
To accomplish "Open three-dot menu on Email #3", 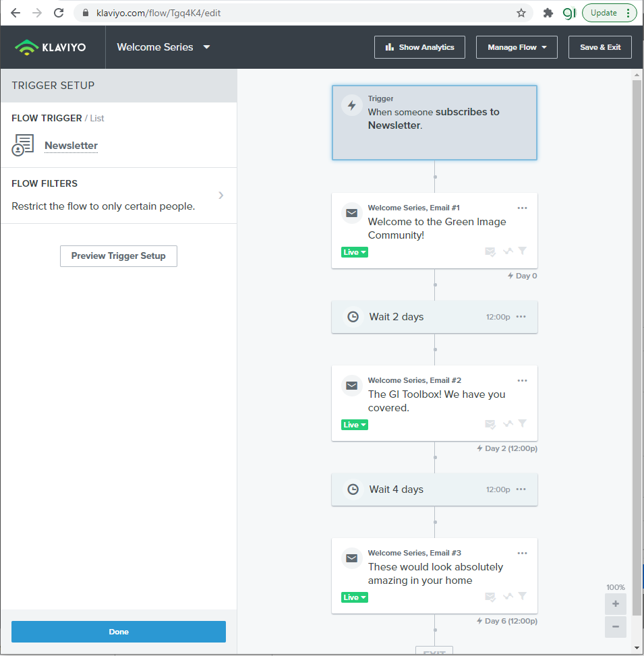I will [x=522, y=553].
